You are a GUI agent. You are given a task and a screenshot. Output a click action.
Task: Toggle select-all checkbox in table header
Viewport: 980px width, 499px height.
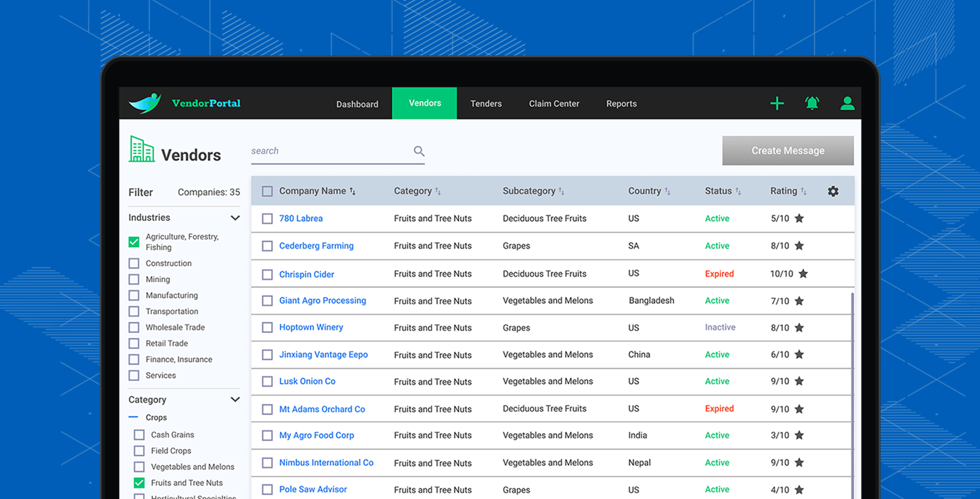267,192
